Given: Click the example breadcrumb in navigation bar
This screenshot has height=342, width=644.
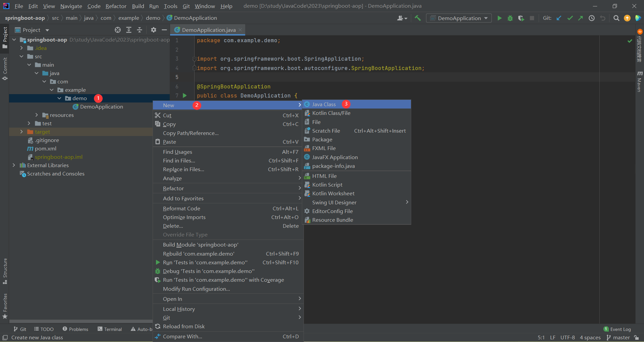Looking at the screenshot, I should (128, 18).
